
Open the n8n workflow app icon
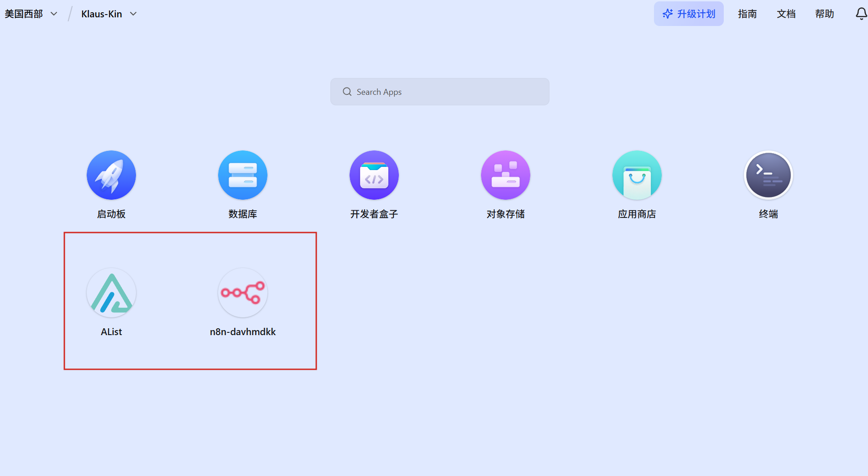click(243, 293)
